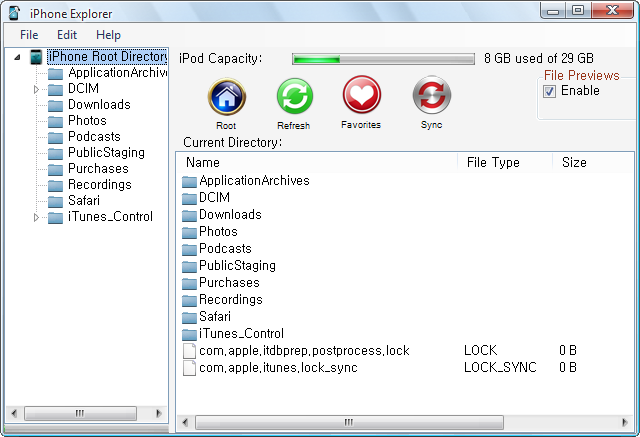Click the iTunes_Control folder icon in file list

[189, 334]
